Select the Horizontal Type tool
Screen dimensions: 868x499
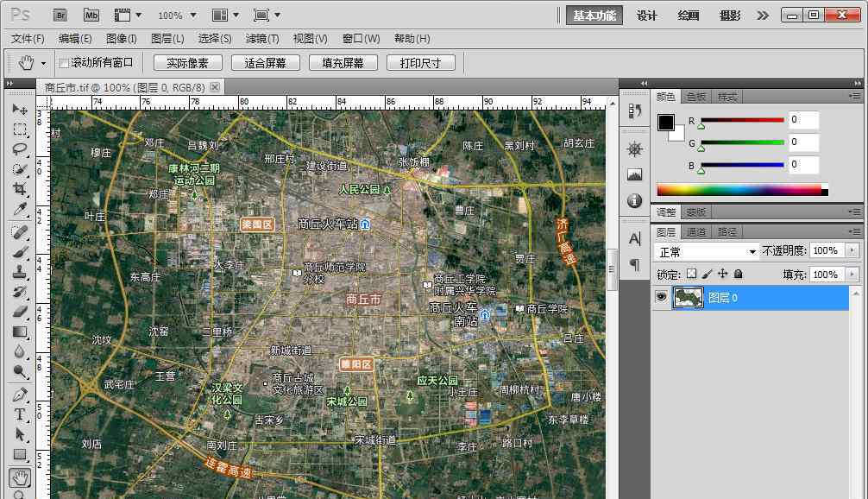(19, 414)
